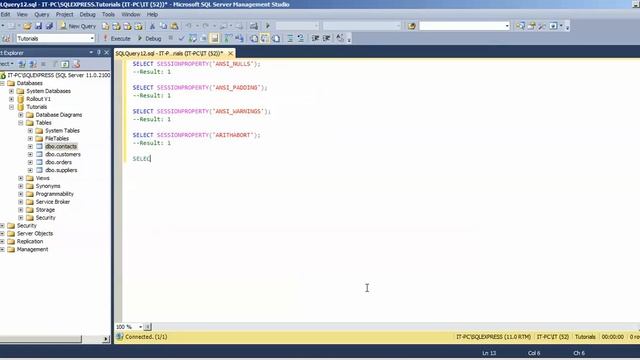Collapse the Tables folder
This screenshot has height=360, width=640.
pyautogui.click(x=21, y=123)
